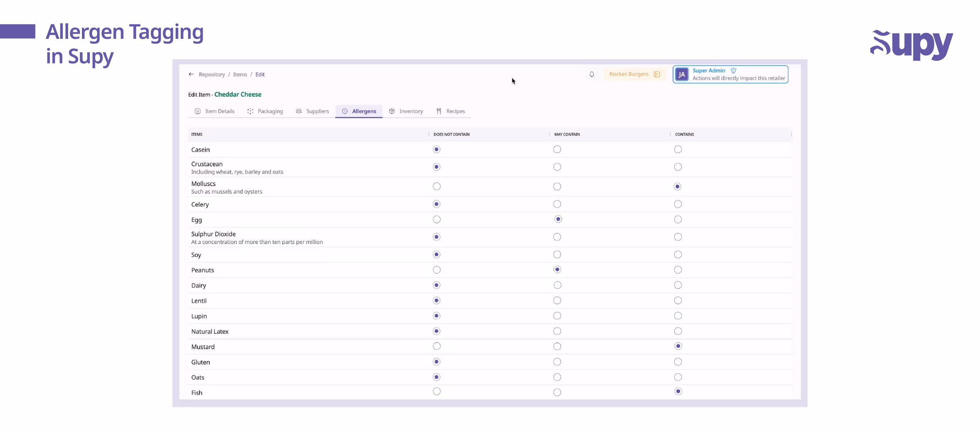
Task: Click the Rocket Burgers switcher icon
Action: 657,74
